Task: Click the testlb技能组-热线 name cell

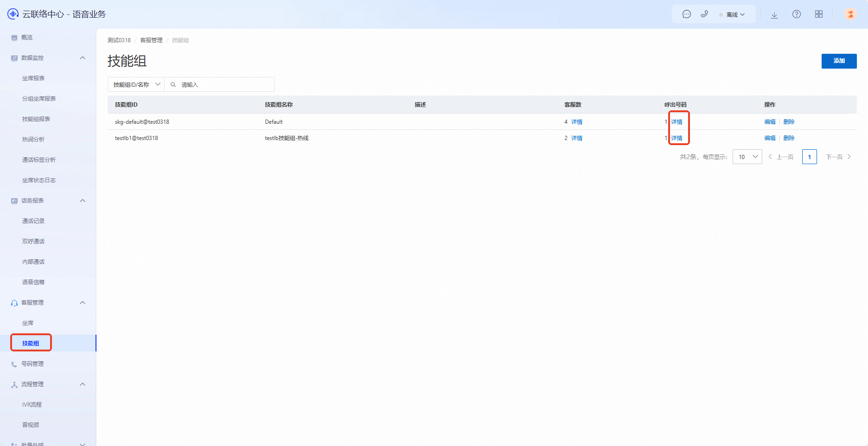Action: click(x=287, y=138)
